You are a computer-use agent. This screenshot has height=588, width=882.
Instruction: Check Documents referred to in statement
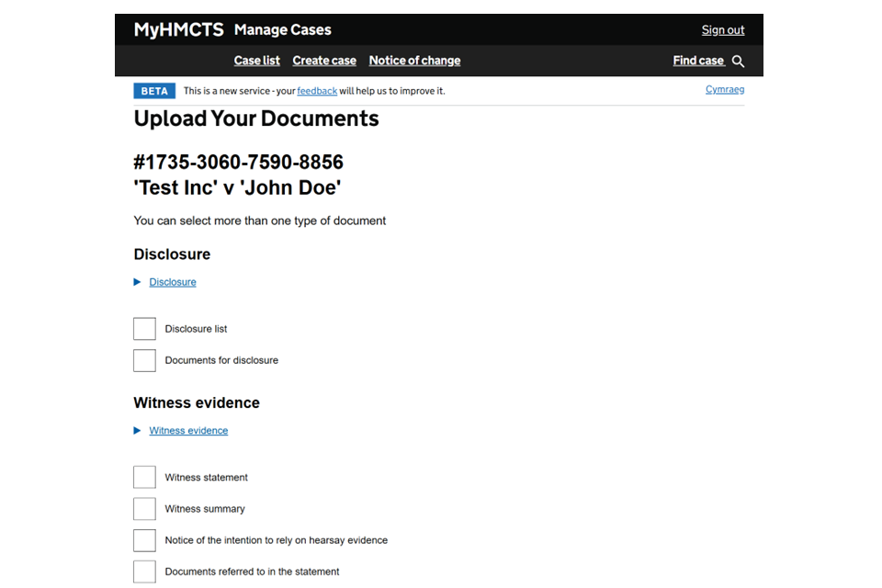tap(144, 571)
